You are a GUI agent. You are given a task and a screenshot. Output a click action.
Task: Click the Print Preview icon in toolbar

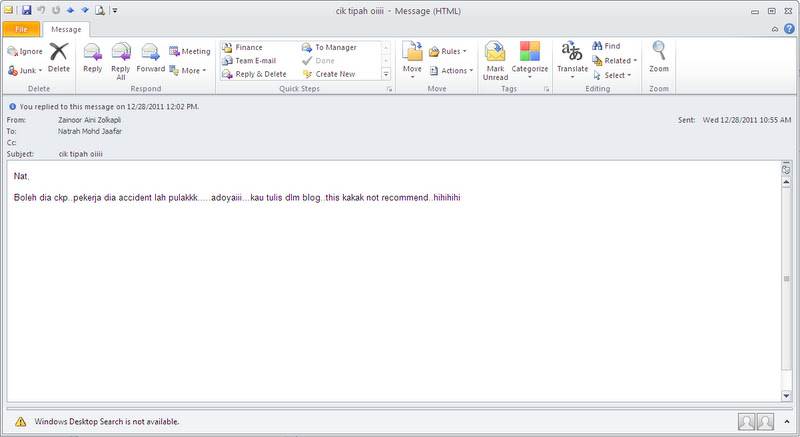(99, 10)
